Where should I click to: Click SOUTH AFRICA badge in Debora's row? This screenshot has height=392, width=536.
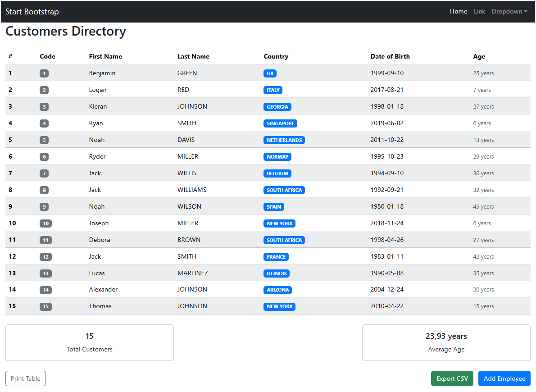284,240
